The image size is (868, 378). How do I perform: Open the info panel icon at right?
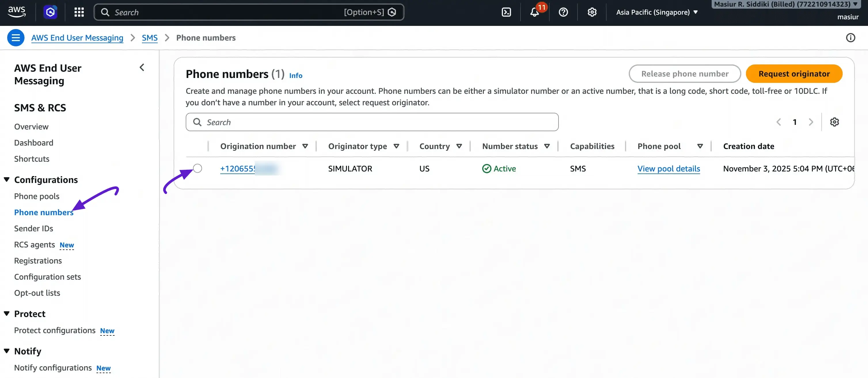tap(850, 38)
